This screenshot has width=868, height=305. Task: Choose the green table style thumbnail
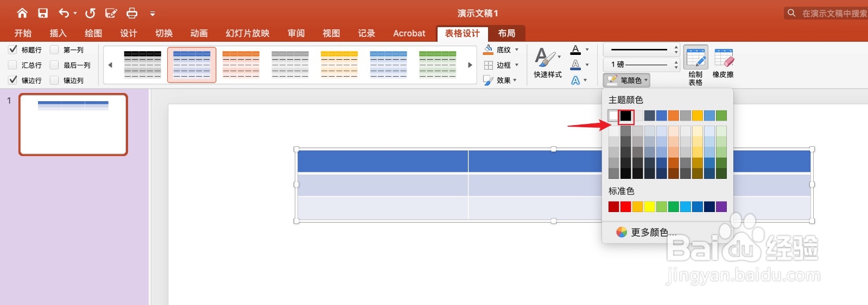[438, 65]
